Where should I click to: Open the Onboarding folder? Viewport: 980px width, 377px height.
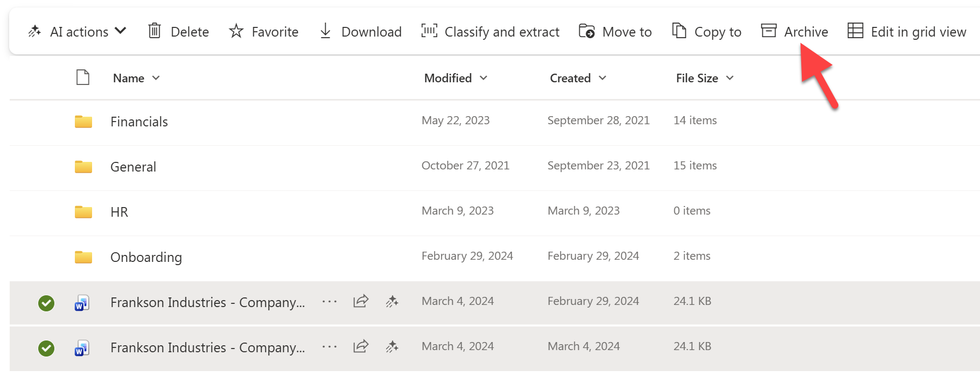146,257
